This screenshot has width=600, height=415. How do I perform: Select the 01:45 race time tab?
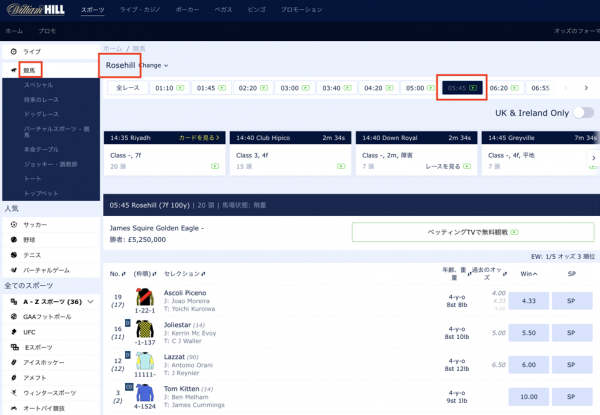(x=211, y=88)
